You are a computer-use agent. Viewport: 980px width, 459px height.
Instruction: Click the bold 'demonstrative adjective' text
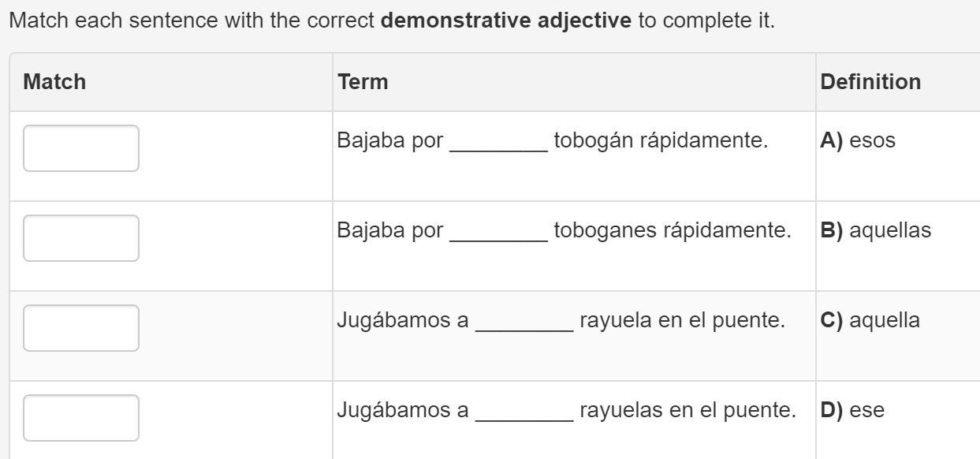coord(505,21)
